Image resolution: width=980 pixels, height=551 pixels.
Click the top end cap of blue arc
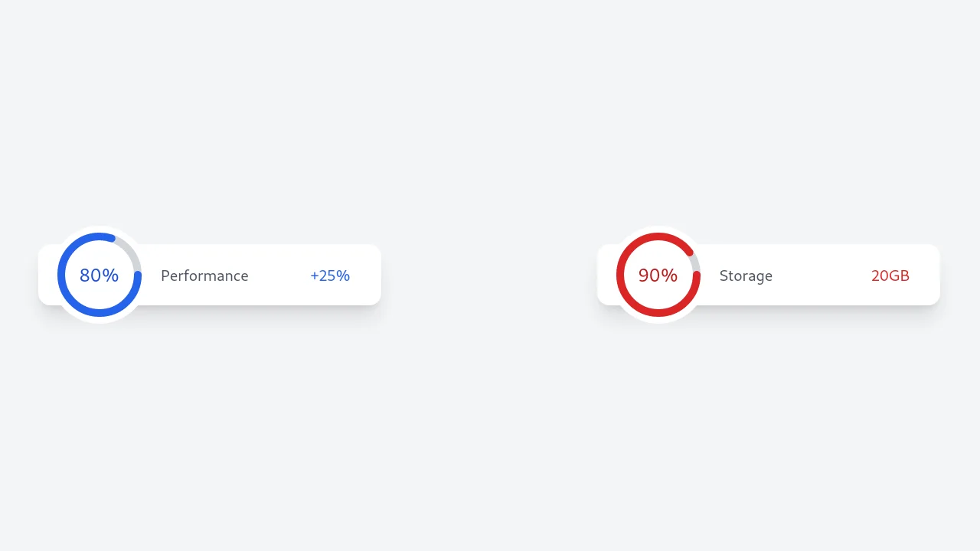112,238
